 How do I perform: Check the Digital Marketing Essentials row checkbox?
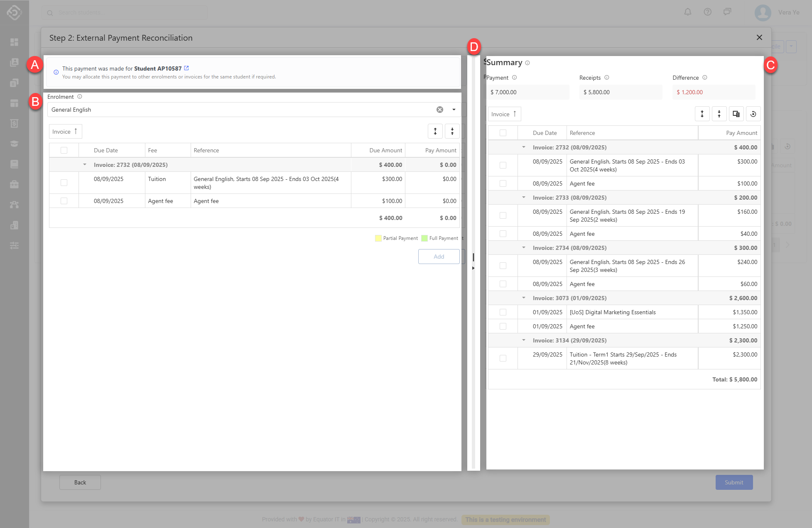point(503,312)
